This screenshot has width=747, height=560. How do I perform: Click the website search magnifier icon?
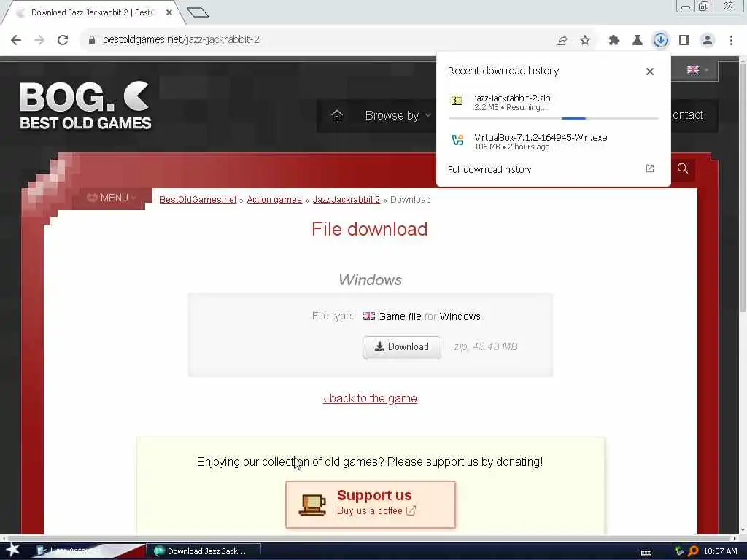683,168
